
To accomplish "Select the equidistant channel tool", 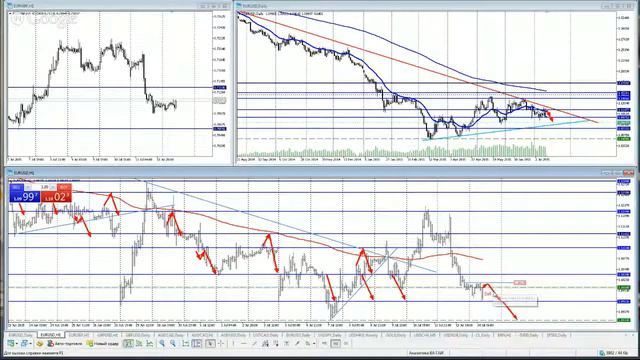I will 264,344.
